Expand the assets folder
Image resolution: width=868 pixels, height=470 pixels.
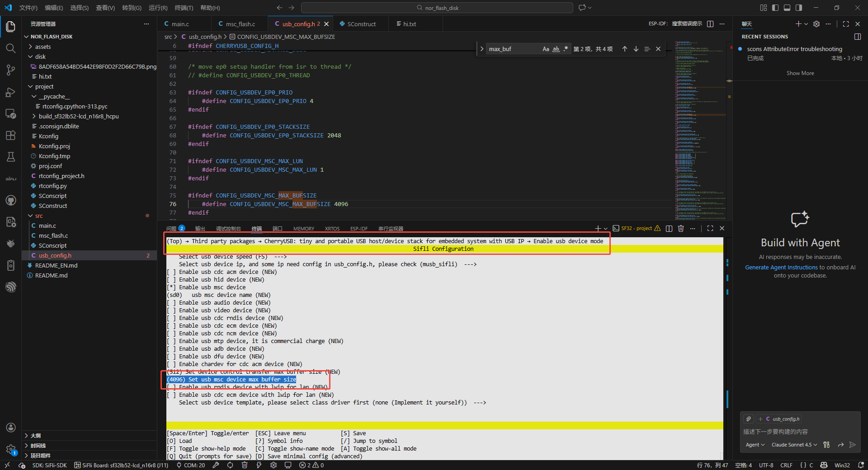(x=43, y=47)
